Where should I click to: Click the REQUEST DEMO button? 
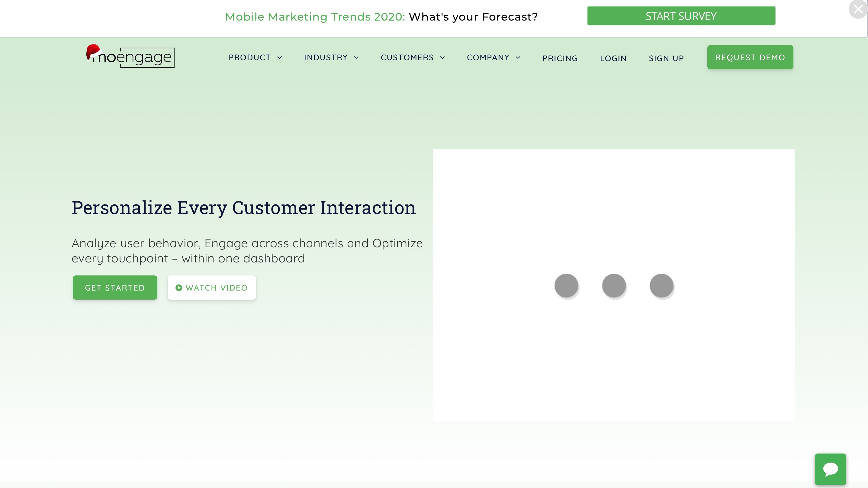click(750, 57)
